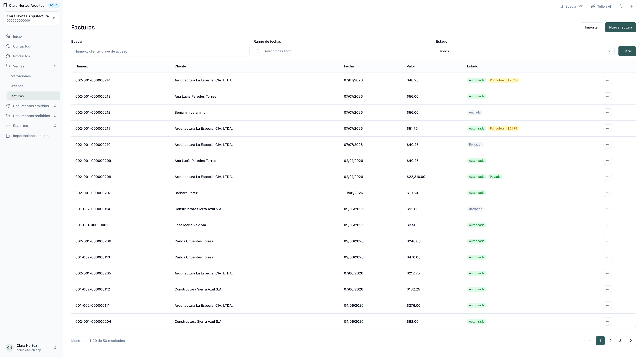Click the Cliente column header
This screenshot has width=644, height=357.
point(180,66)
